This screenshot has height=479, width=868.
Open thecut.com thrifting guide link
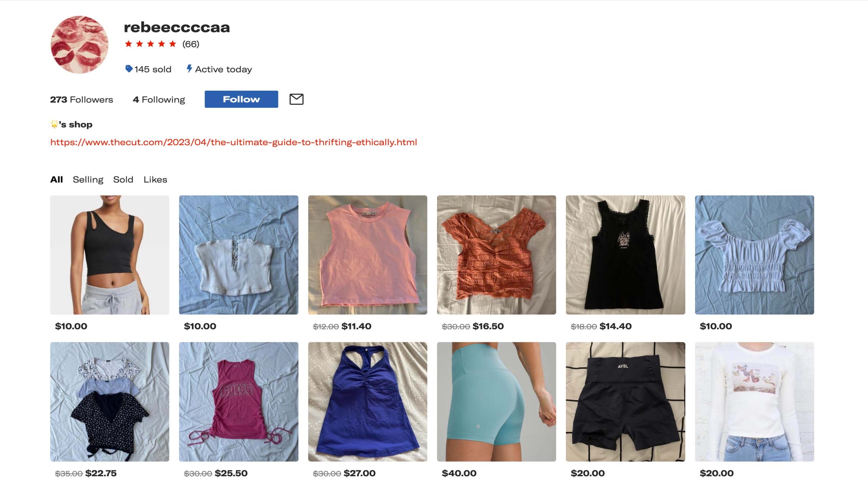pos(234,142)
